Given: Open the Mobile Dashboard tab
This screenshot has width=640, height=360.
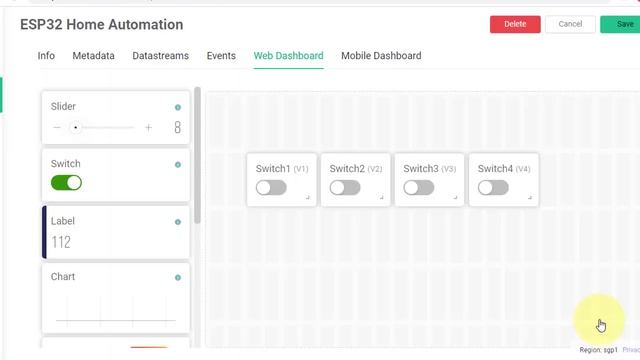Looking at the screenshot, I should pyautogui.click(x=381, y=56).
